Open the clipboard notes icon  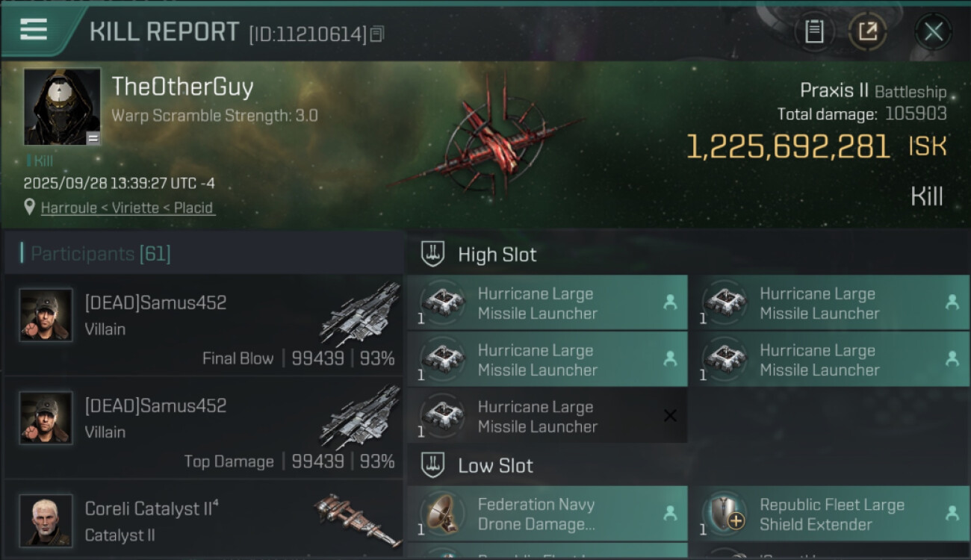coord(814,32)
